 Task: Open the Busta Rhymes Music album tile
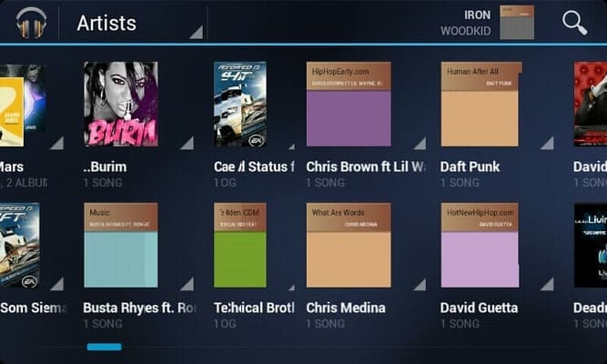click(121, 245)
